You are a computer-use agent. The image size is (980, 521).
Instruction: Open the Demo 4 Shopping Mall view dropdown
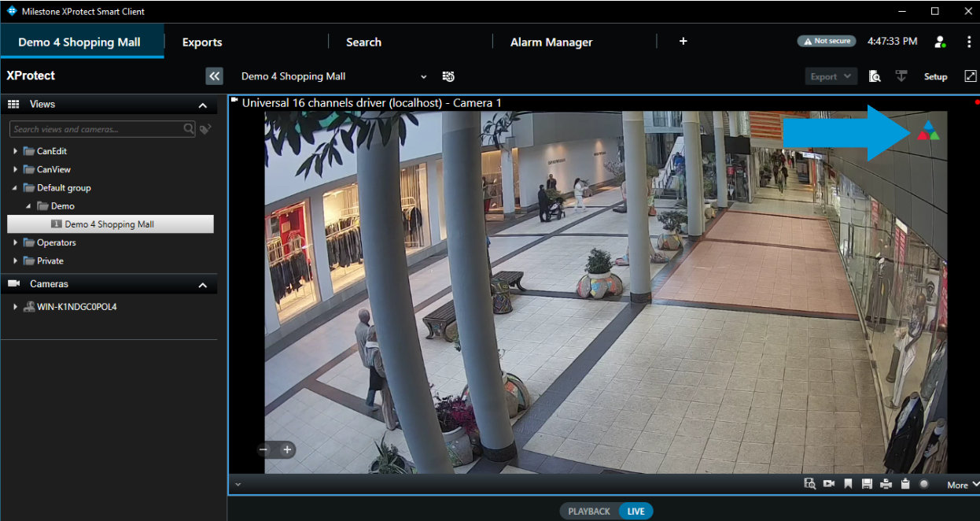click(423, 77)
